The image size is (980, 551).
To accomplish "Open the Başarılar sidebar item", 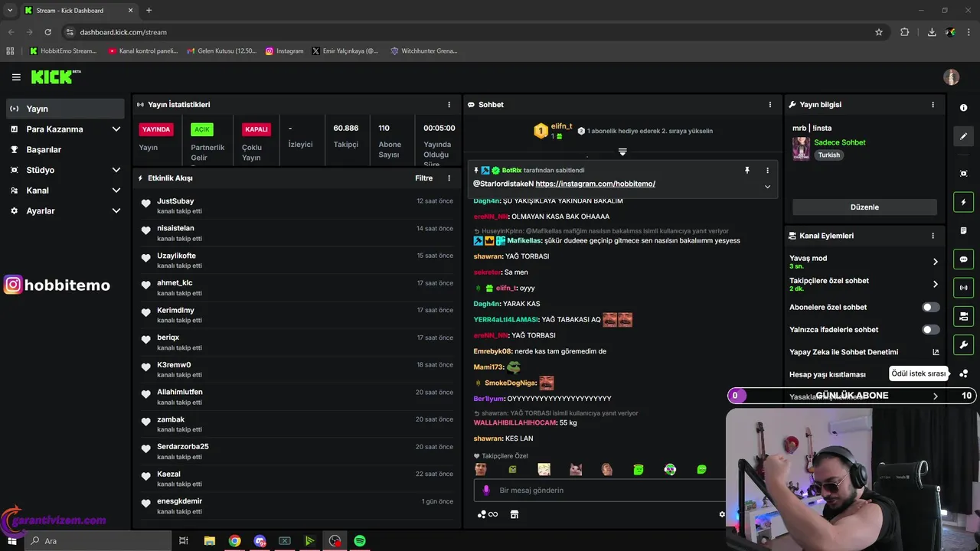I will (65, 149).
